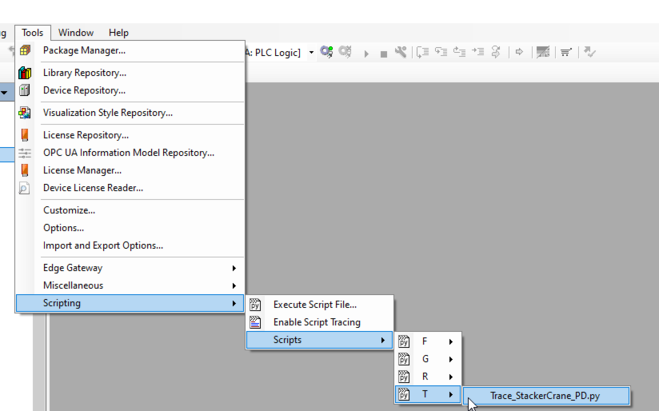Click the wrench icon in the toolbar

pyautogui.click(x=401, y=52)
